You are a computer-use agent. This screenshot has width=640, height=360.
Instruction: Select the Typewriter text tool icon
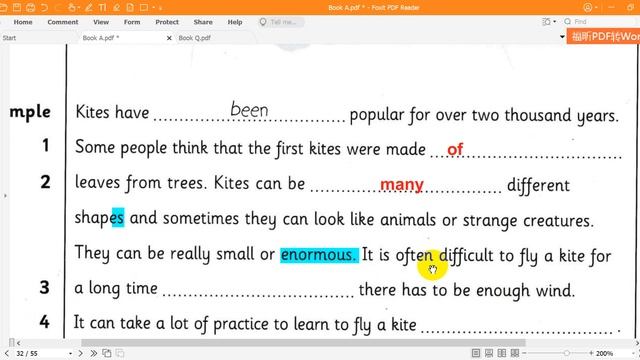[x=102, y=7]
